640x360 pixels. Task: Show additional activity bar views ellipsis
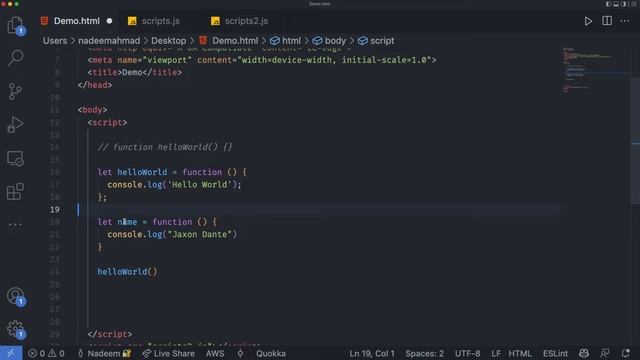(x=15, y=224)
